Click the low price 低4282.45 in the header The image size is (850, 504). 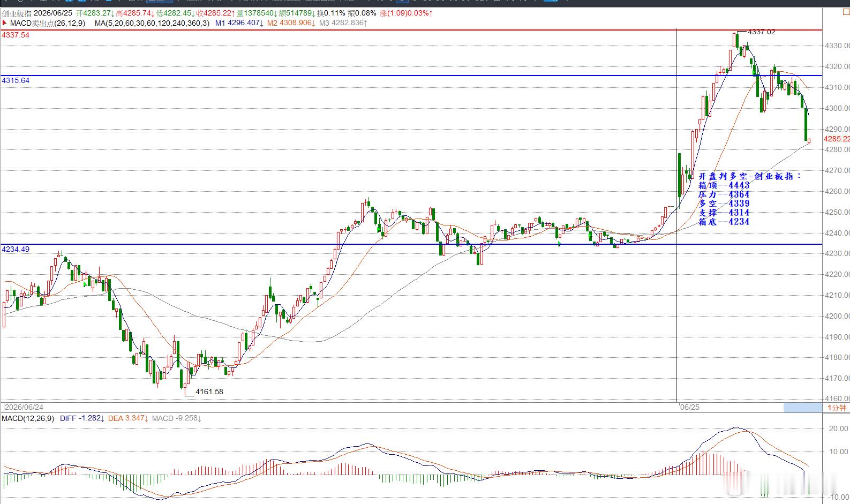[x=176, y=13]
